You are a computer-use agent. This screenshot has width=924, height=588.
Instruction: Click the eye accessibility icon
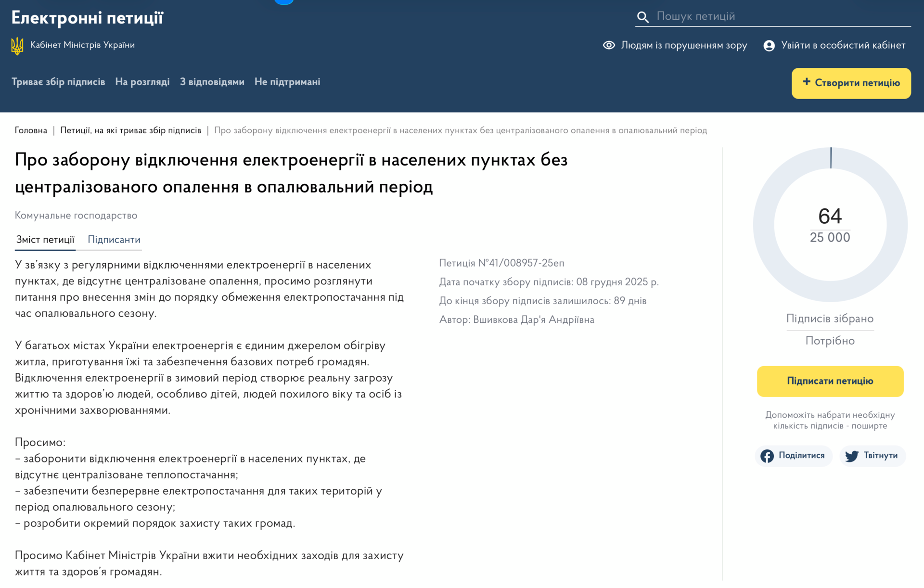(609, 45)
